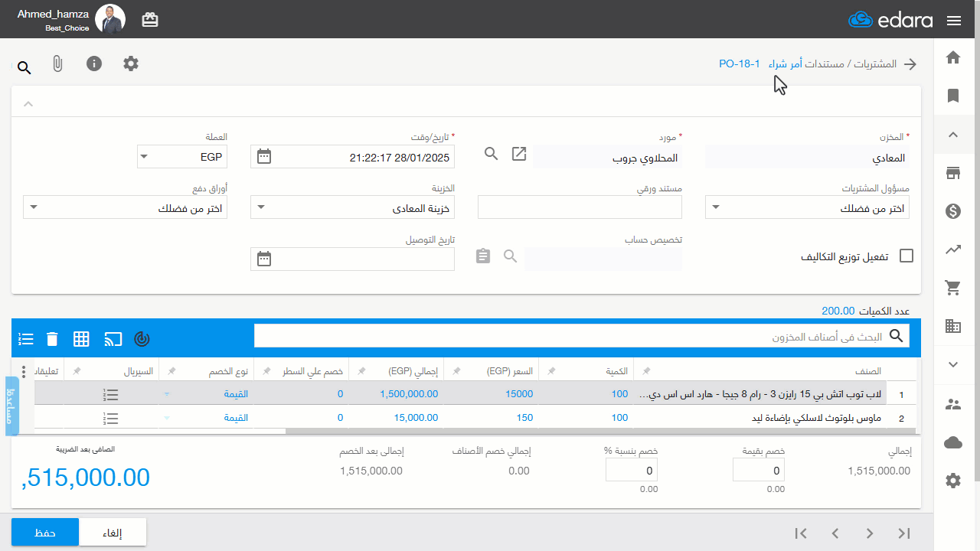
Task: Open مسؤول المشتريات dropdown
Action: click(807, 207)
